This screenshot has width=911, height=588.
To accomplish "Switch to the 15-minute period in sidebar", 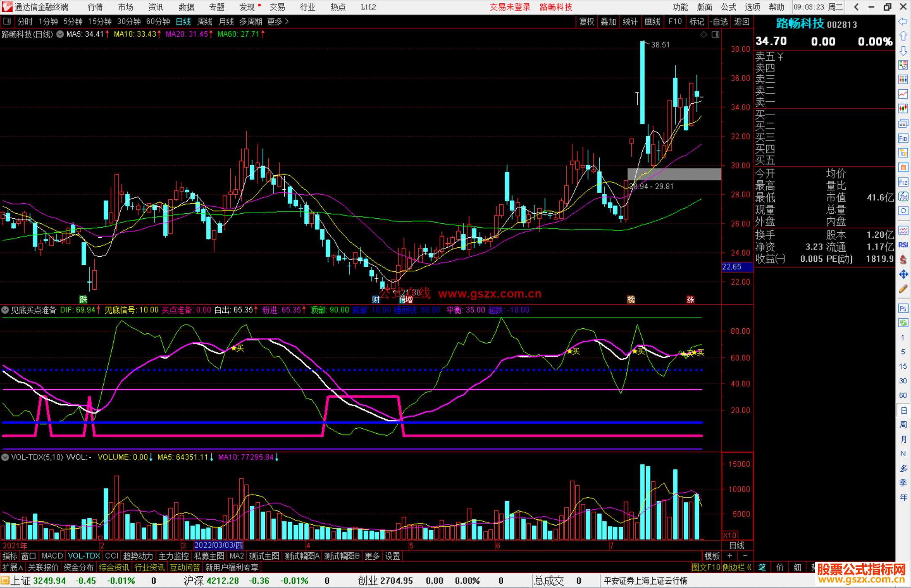I will tap(903, 366).
